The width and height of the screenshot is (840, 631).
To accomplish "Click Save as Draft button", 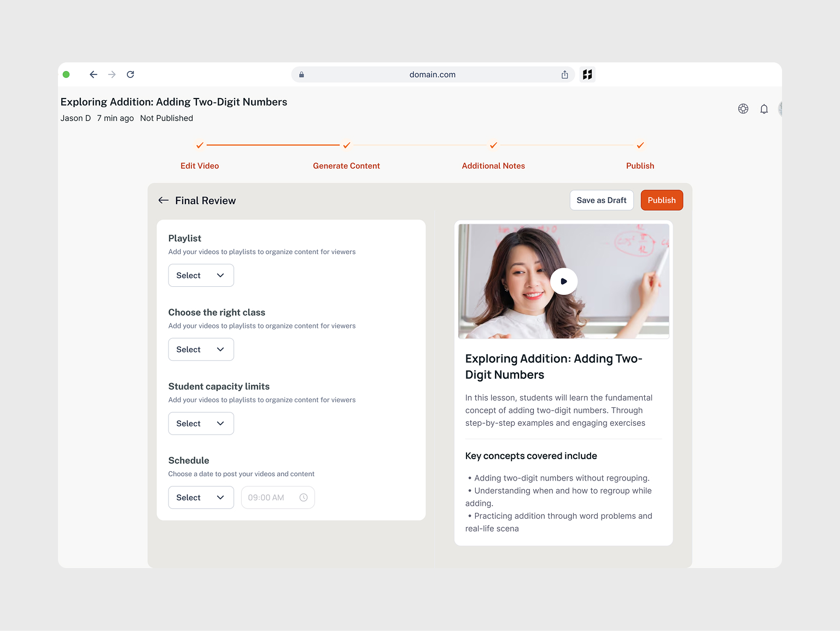I will click(x=601, y=200).
